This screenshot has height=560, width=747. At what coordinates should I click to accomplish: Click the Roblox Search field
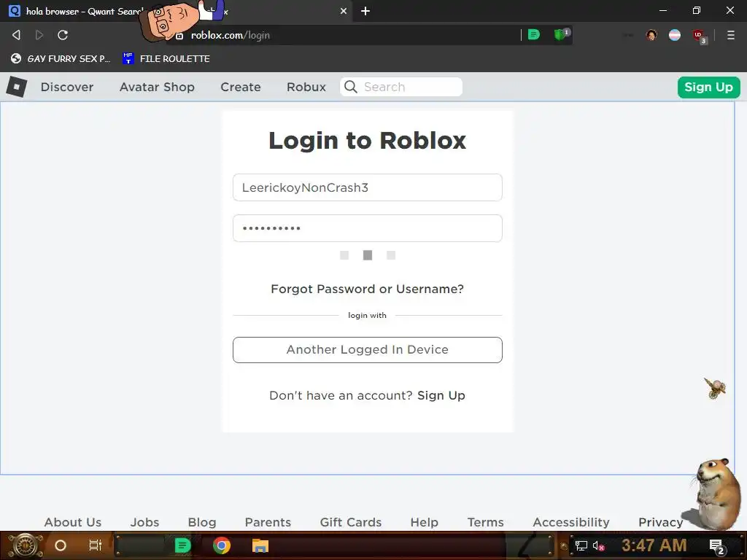[x=401, y=87]
